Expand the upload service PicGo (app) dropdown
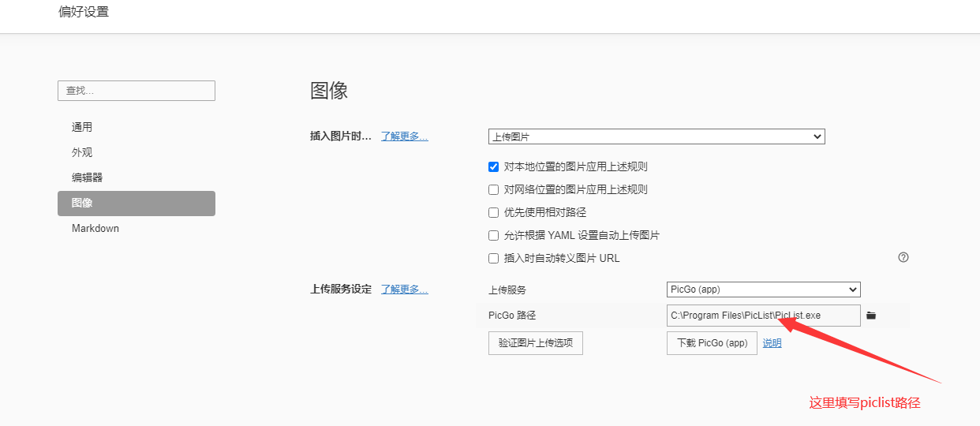 (x=763, y=290)
